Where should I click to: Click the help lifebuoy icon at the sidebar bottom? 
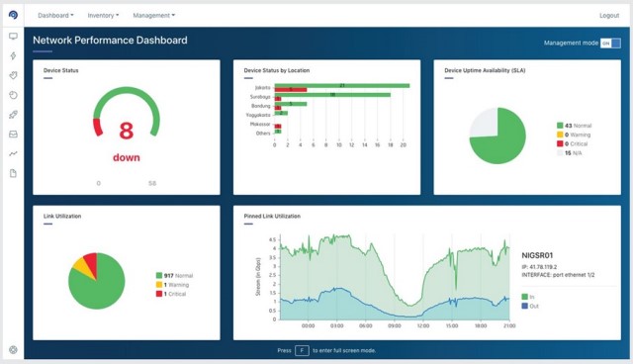(x=13, y=350)
